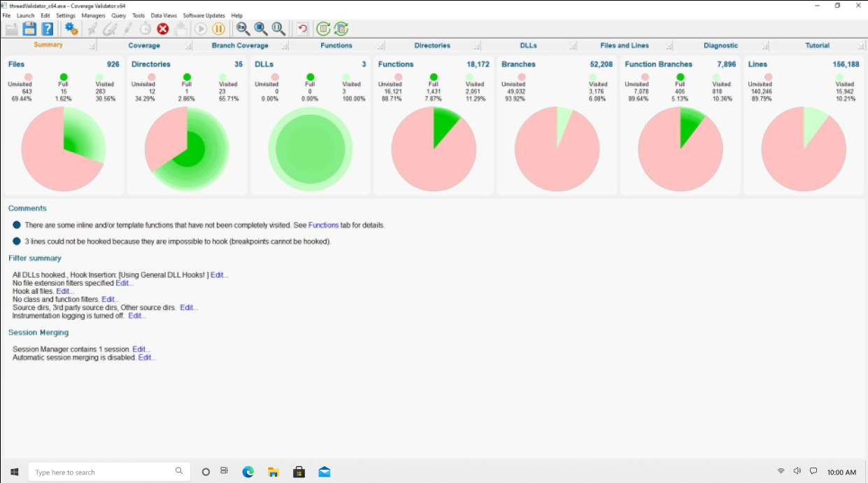Screen dimensions: 868x483
Task: Click the small arrow on Directories tab
Action: click(x=476, y=47)
